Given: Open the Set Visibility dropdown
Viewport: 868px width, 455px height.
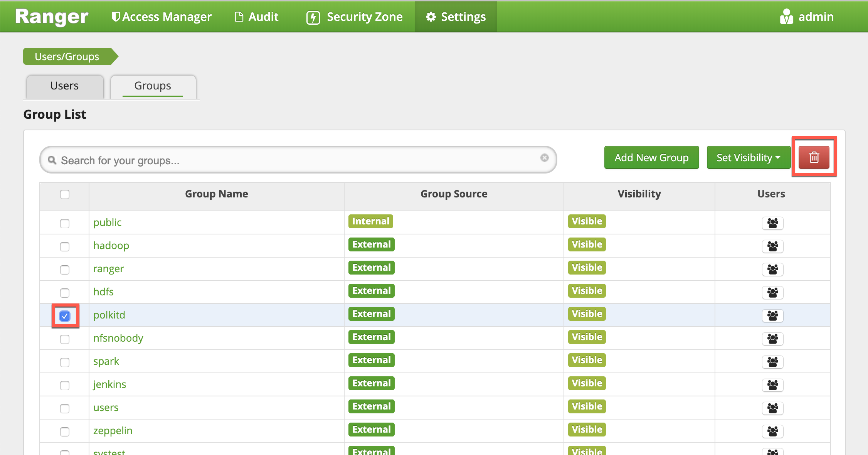Looking at the screenshot, I should [x=748, y=157].
